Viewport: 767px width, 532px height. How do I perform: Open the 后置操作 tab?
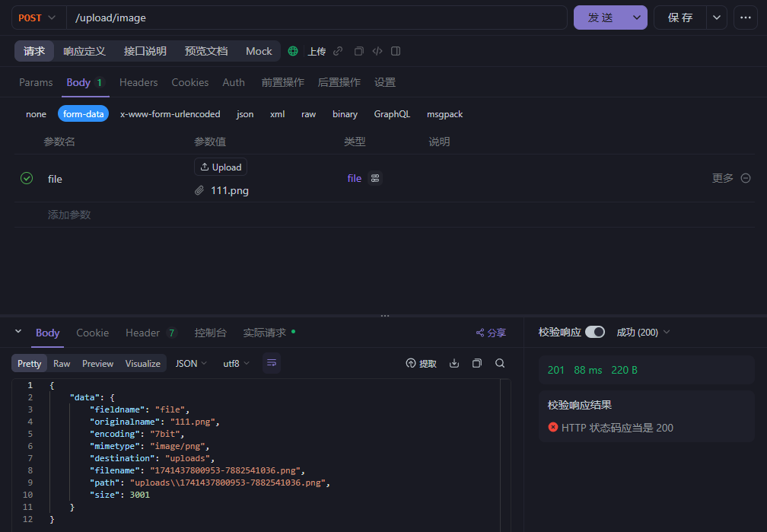pos(339,82)
